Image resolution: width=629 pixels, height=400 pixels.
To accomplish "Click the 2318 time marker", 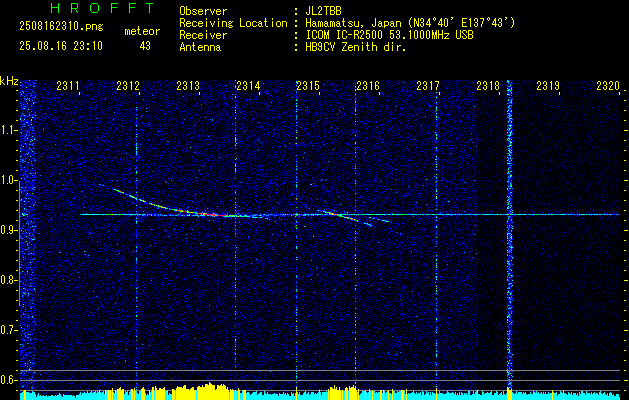I will coord(488,85).
